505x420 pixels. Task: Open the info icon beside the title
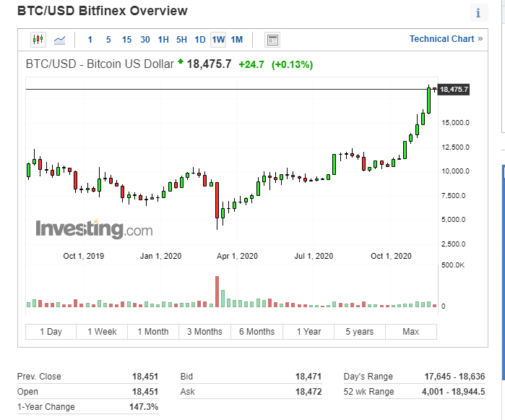[x=478, y=13]
